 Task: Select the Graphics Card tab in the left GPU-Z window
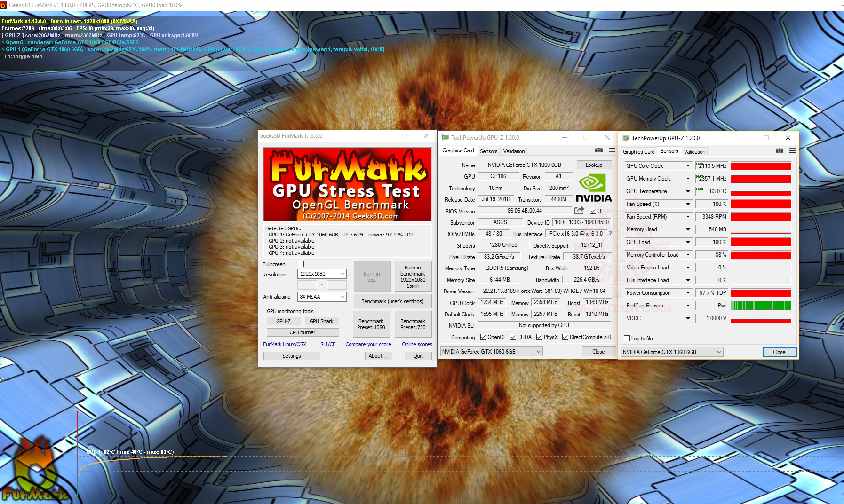(458, 150)
